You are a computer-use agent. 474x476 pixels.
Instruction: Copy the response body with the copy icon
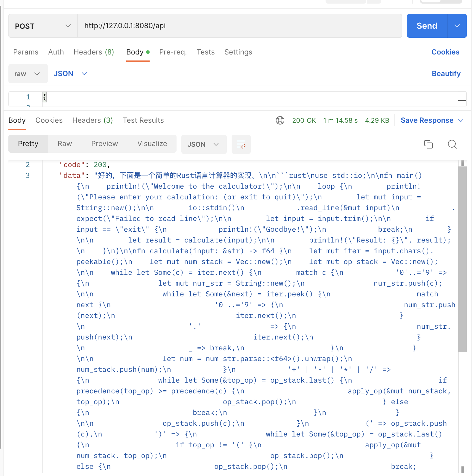[x=428, y=144]
